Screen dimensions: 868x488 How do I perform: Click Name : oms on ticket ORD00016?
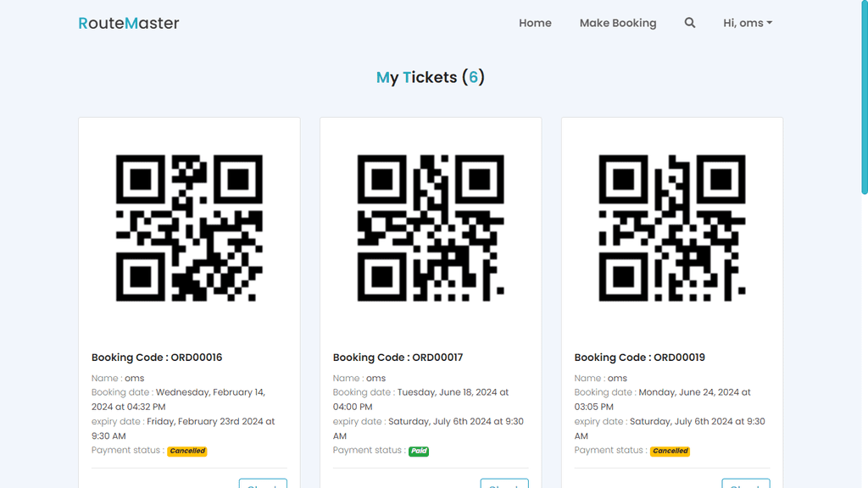pyautogui.click(x=118, y=379)
